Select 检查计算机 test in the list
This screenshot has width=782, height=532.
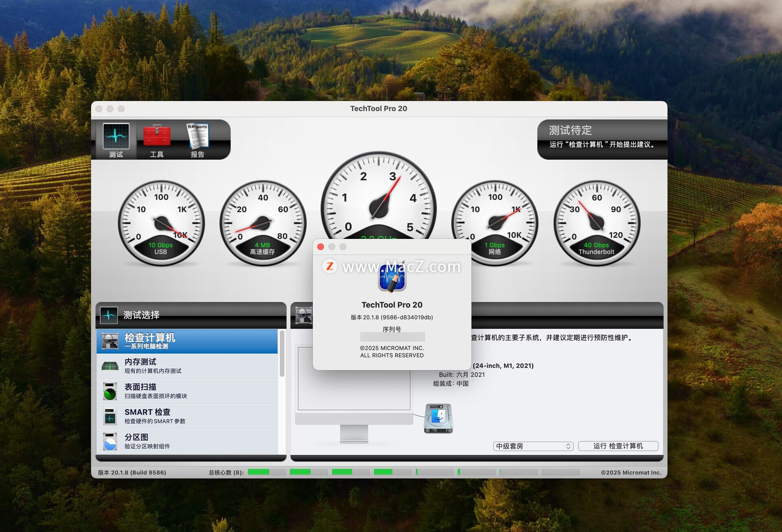coord(187,341)
